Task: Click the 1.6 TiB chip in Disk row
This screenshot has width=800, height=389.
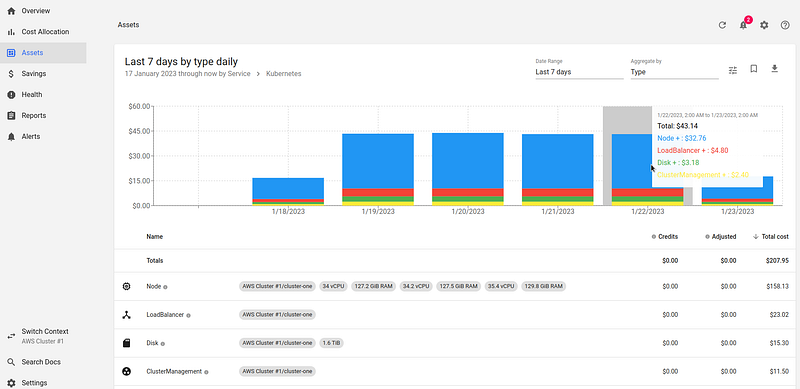Action: 332,343
